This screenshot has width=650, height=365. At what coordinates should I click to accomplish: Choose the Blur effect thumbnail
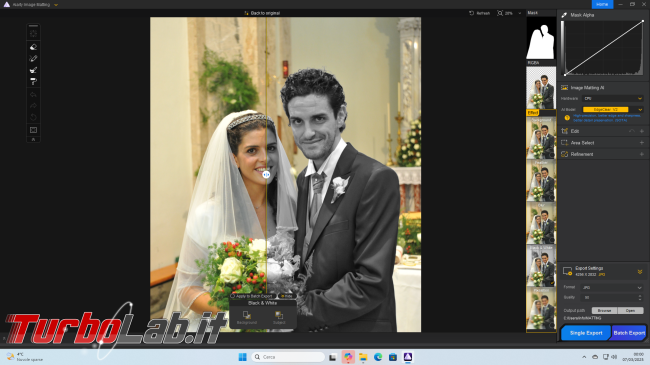pos(541,223)
